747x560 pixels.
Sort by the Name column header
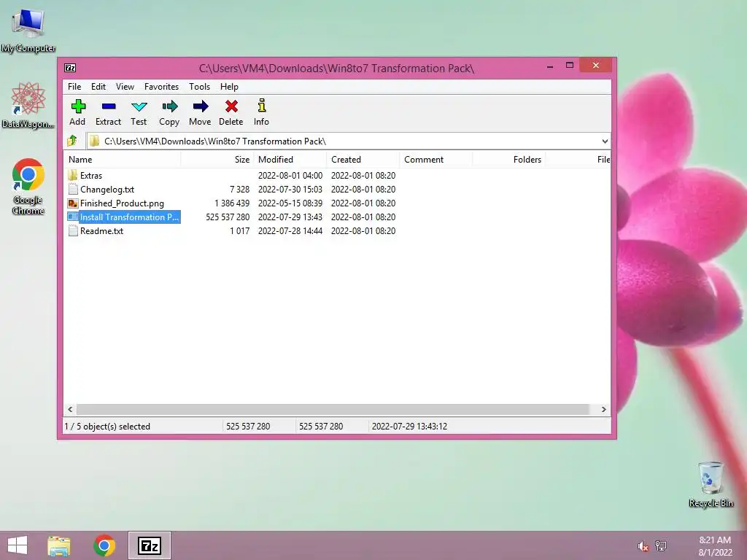tap(123, 160)
